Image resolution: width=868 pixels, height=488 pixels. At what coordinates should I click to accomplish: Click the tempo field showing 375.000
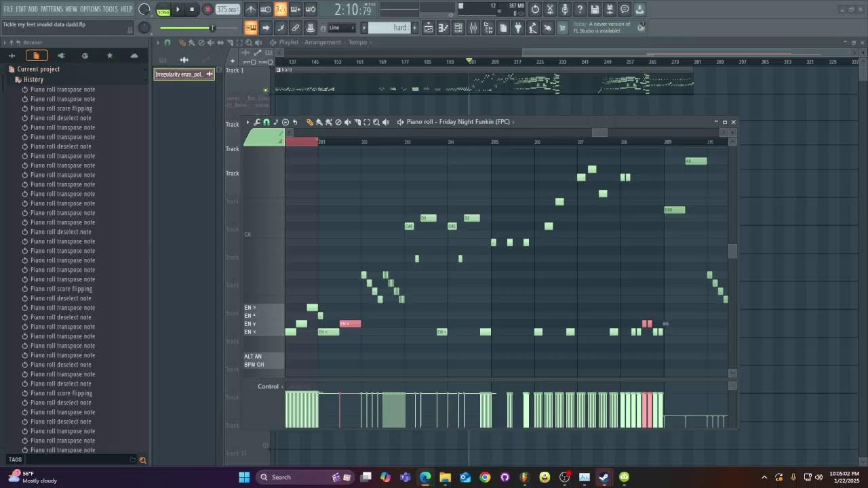[227, 9]
